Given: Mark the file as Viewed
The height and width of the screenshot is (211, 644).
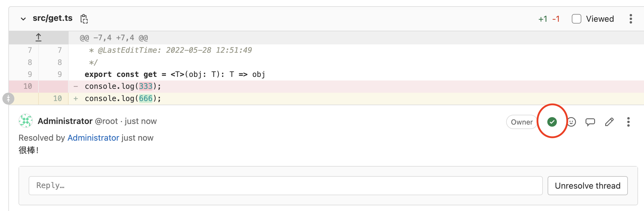Looking at the screenshot, I should click(x=576, y=19).
